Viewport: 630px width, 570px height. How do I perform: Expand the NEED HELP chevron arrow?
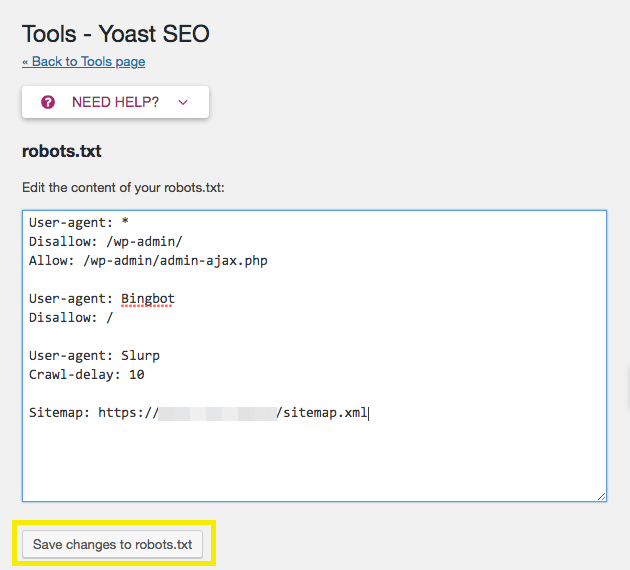tap(182, 102)
